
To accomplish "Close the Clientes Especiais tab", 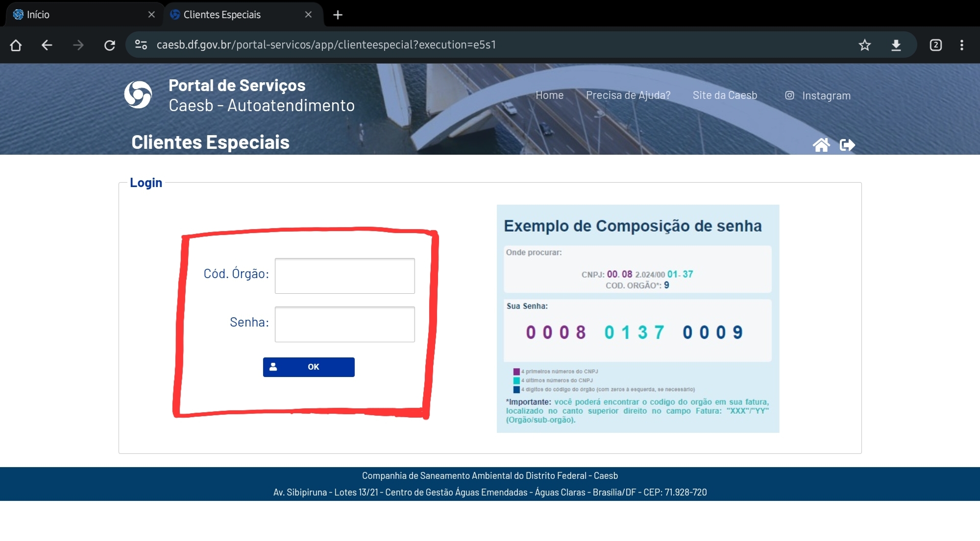I will click(308, 15).
